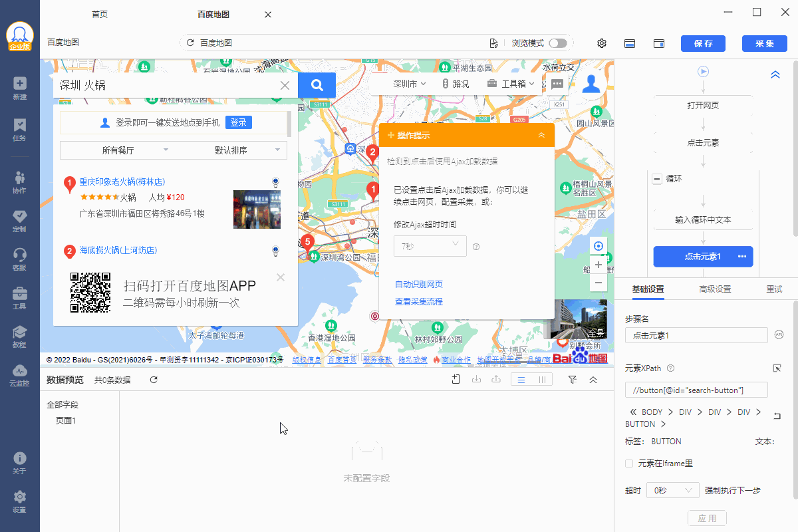
Task: Open the top toolbar gear settings
Action: pyautogui.click(x=602, y=43)
